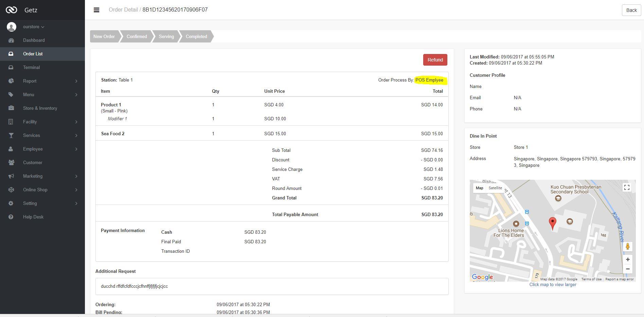Click the red map location marker
Image resolution: width=644 pixels, height=317 pixels.
553,223
